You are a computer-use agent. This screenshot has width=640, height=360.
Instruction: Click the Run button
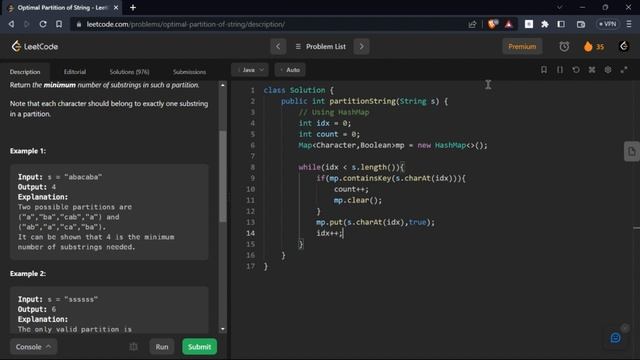tap(162, 347)
